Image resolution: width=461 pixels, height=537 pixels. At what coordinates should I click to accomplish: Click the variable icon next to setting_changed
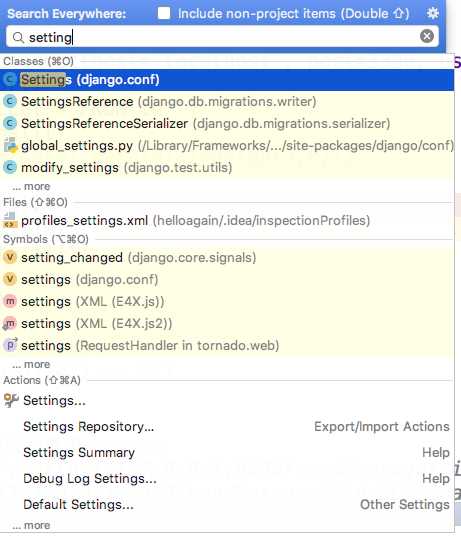click(10, 258)
